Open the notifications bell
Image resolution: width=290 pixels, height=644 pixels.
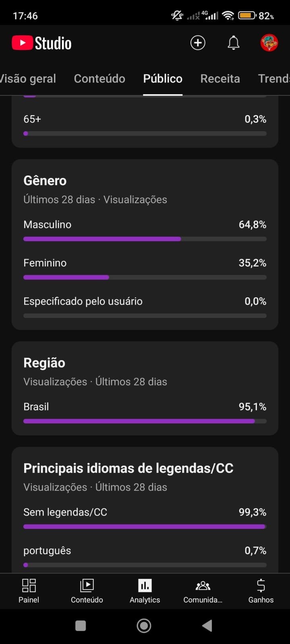coord(234,43)
